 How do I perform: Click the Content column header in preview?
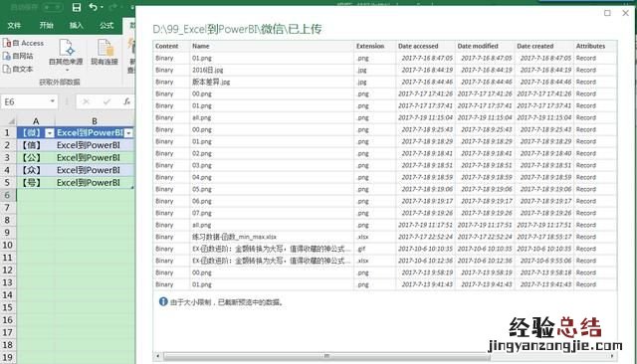pyautogui.click(x=171, y=47)
